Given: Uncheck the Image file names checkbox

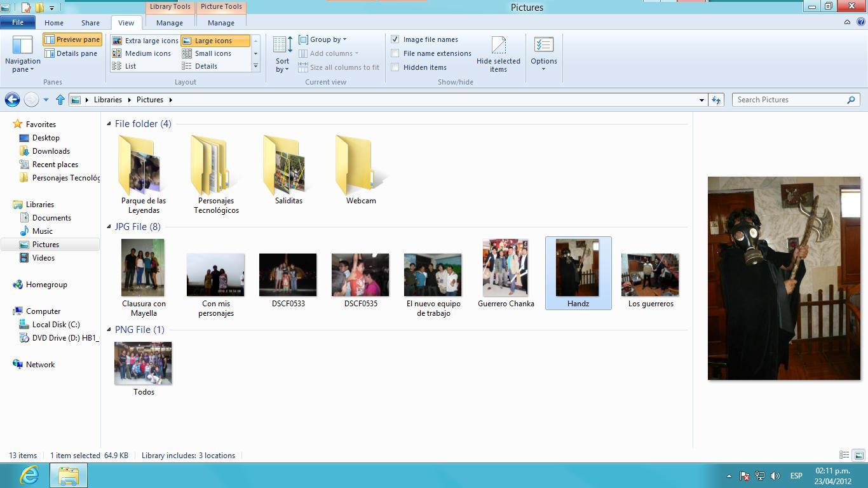Looking at the screenshot, I should 395,39.
